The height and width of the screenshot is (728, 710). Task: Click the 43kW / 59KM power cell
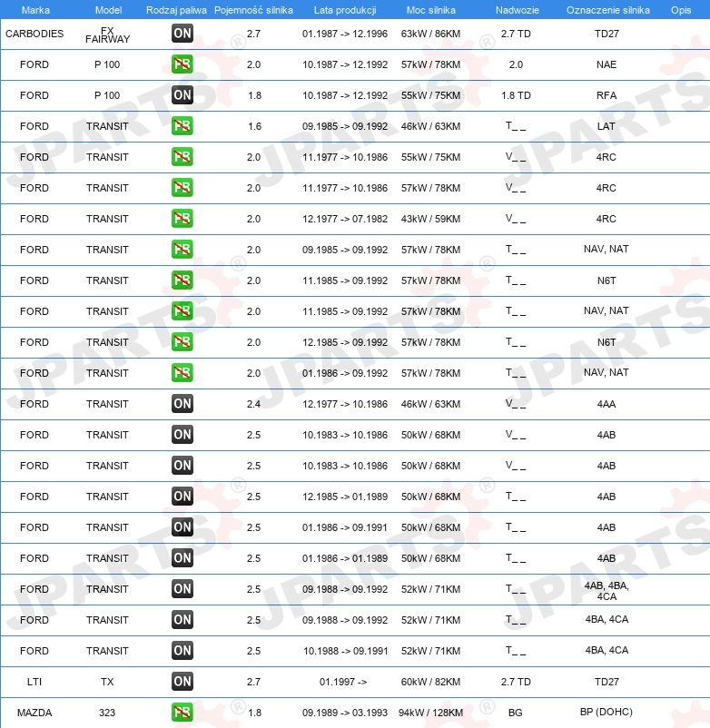[431, 219]
